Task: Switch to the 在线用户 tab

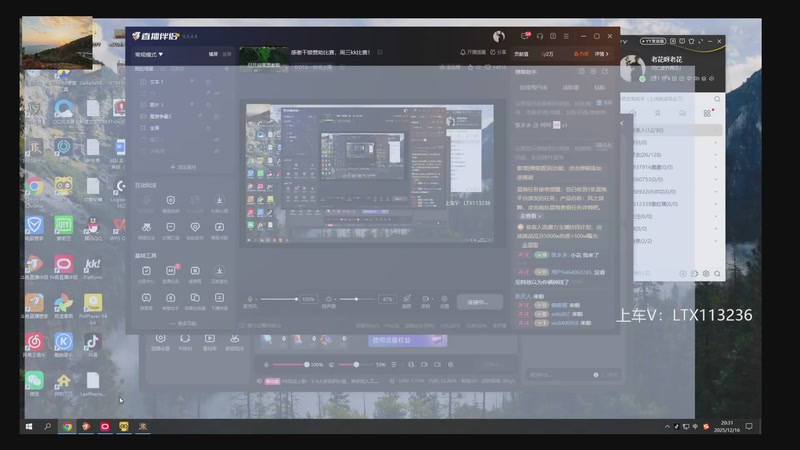Action: click(533, 88)
